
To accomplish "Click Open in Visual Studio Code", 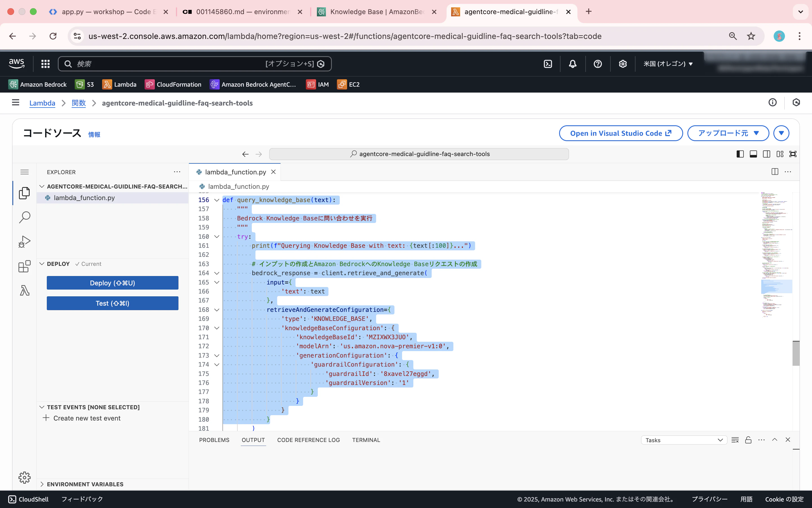I will pos(621,133).
